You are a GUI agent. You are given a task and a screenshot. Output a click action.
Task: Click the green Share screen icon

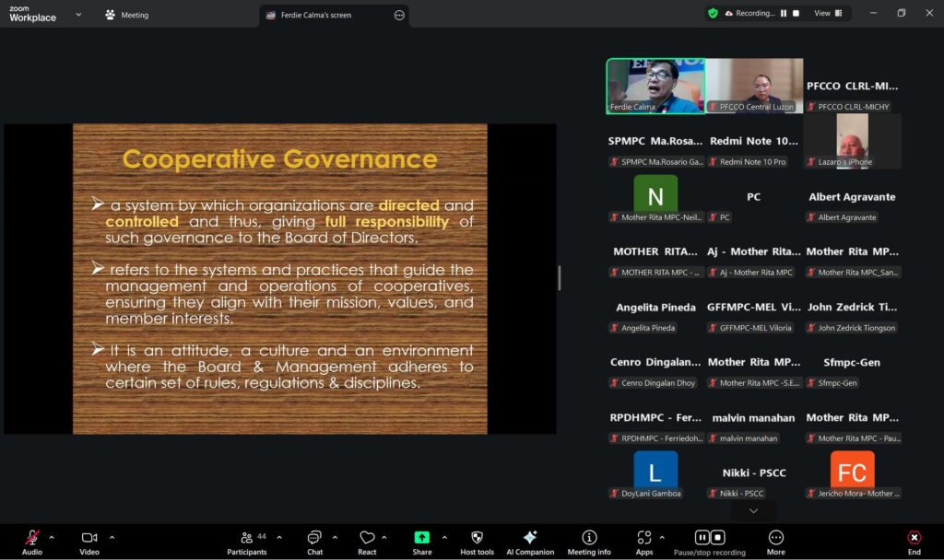[x=421, y=538]
